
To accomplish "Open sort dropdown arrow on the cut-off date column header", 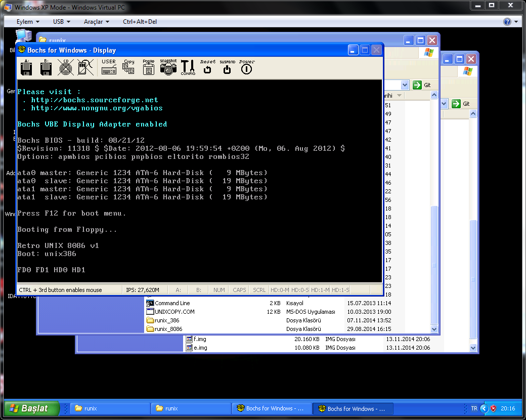I will click(399, 95).
